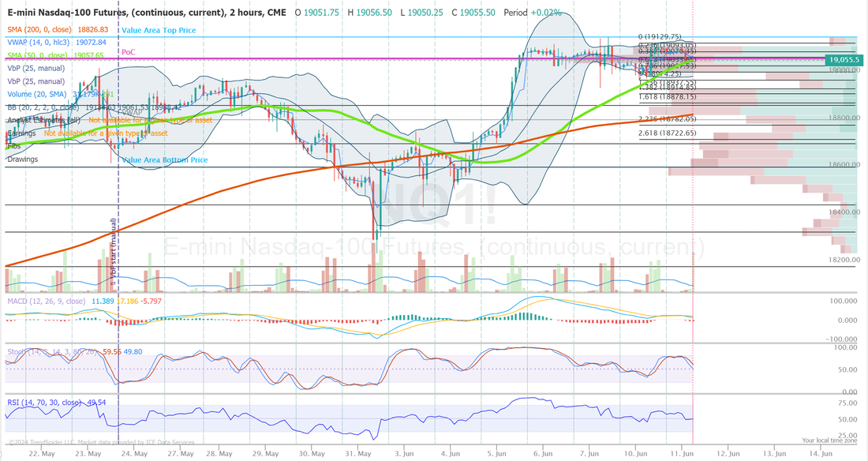This screenshot has height=461, width=868.
Task: Click the Fib level 0 (19129.75) label
Action: pyautogui.click(x=660, y=36)
